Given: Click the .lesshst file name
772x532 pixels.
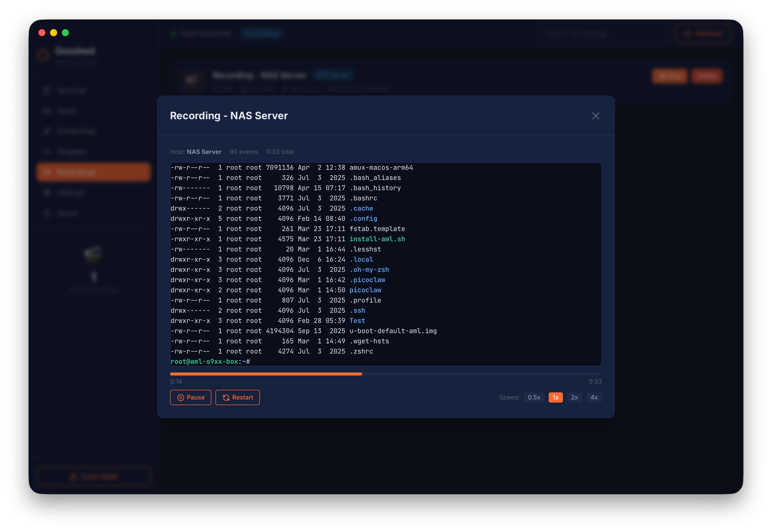Looking at the screenshot, I should tap(365, 249).
